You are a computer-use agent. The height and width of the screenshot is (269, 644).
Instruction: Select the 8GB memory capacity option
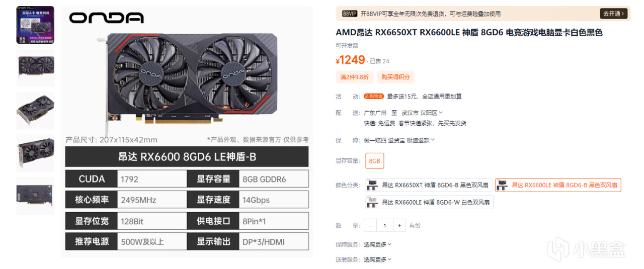point(374,161)
